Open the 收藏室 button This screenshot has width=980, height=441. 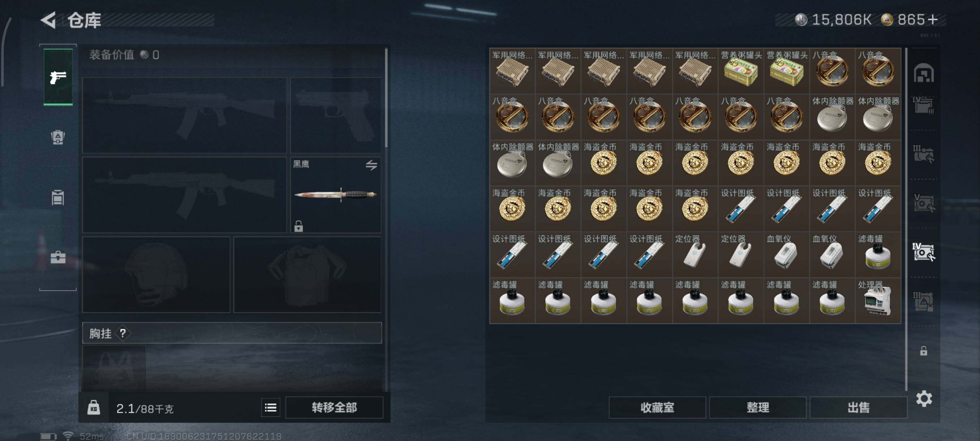(x=657, y=407)
